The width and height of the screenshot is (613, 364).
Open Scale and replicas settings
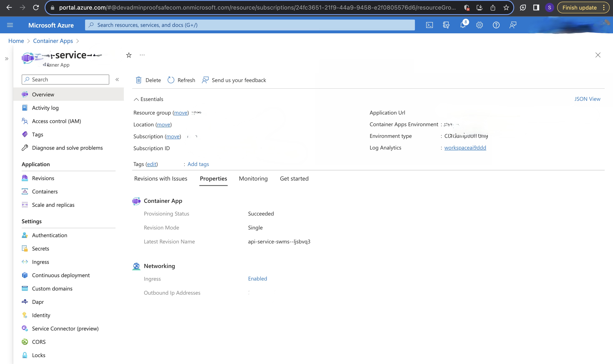click(x=53, y=204)
